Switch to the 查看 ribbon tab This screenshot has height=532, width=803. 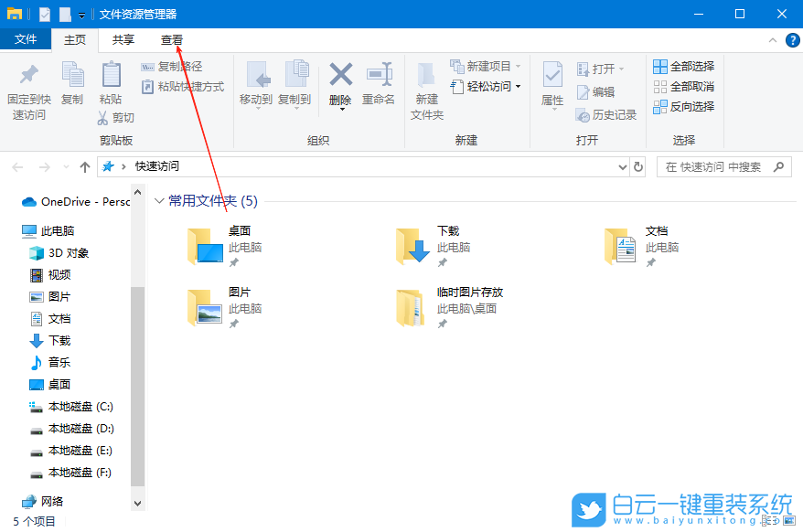[x=170, y=39]
